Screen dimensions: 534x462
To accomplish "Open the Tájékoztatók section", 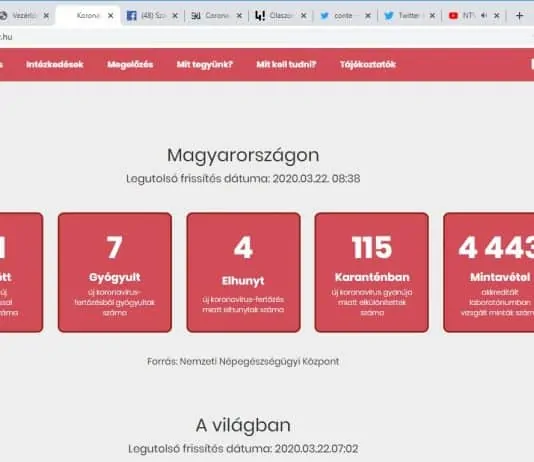I will pyautogui.click(x=368, y=64).
